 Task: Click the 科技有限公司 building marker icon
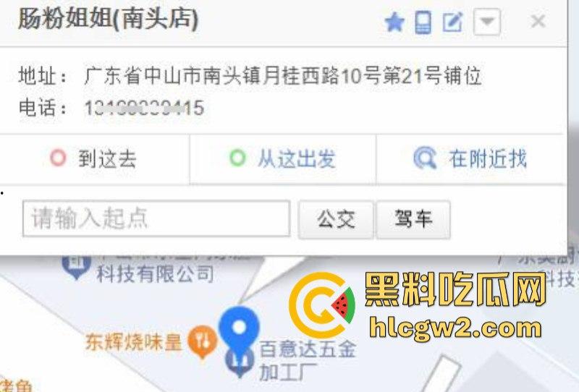click(x=77, y=266)
